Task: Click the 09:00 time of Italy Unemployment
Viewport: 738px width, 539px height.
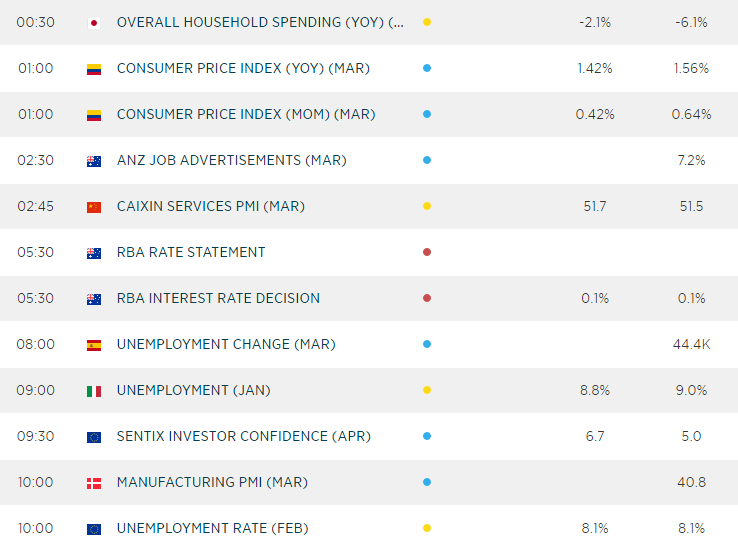Action: click(35, 390)
